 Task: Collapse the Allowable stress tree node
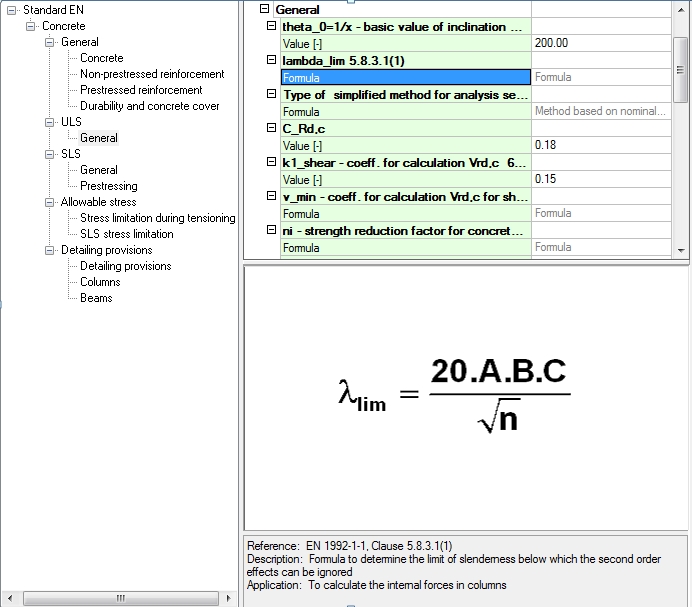49,202
